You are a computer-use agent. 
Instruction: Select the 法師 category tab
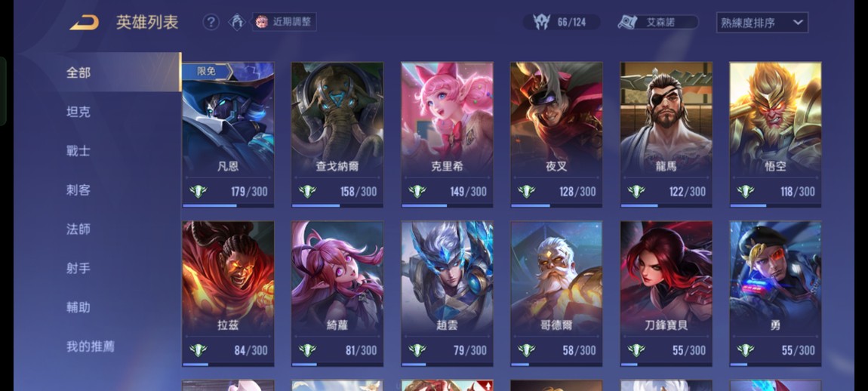pyautogui.click(x=78, y=229)
